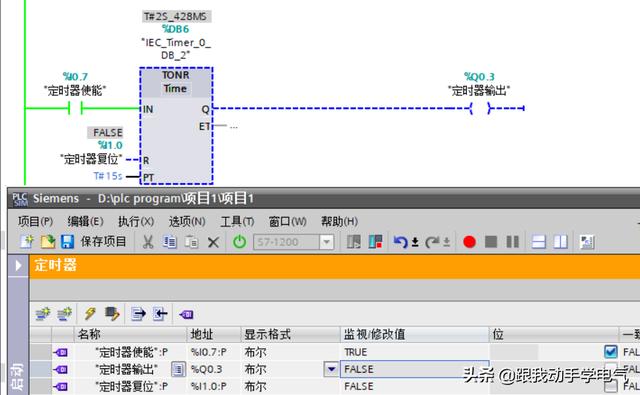Open the 帮助(H) menu
Viewport: 640px width, 395px height.
pos(339,222)
